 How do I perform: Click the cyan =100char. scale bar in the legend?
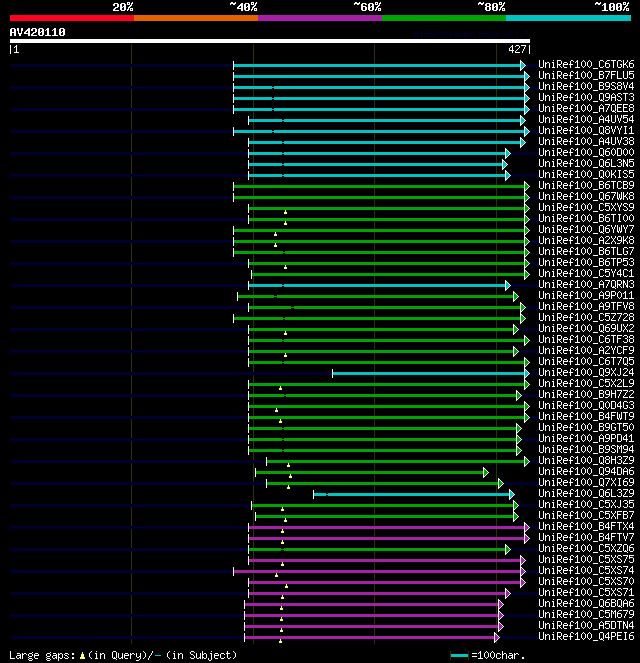pos(460,655)
